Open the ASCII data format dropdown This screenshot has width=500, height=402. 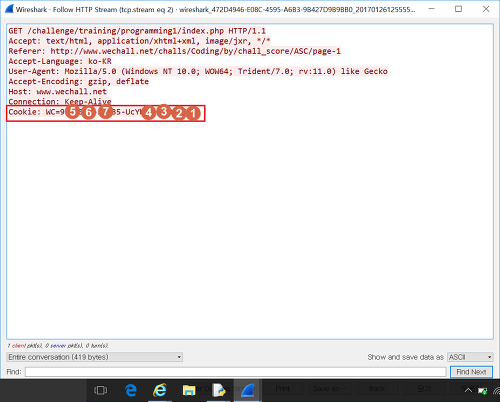click(x=470, y=357)
